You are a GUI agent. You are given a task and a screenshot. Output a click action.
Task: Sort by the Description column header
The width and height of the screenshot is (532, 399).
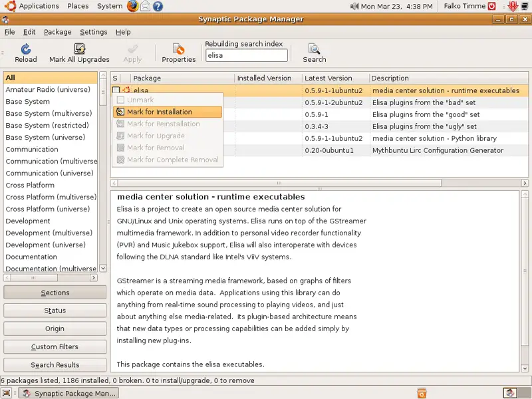point(448,78)
